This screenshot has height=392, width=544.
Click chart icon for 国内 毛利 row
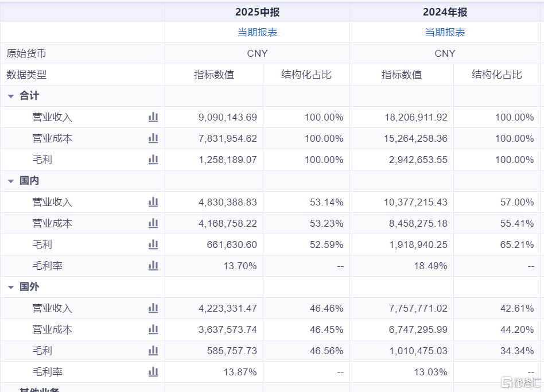[153, 244]
